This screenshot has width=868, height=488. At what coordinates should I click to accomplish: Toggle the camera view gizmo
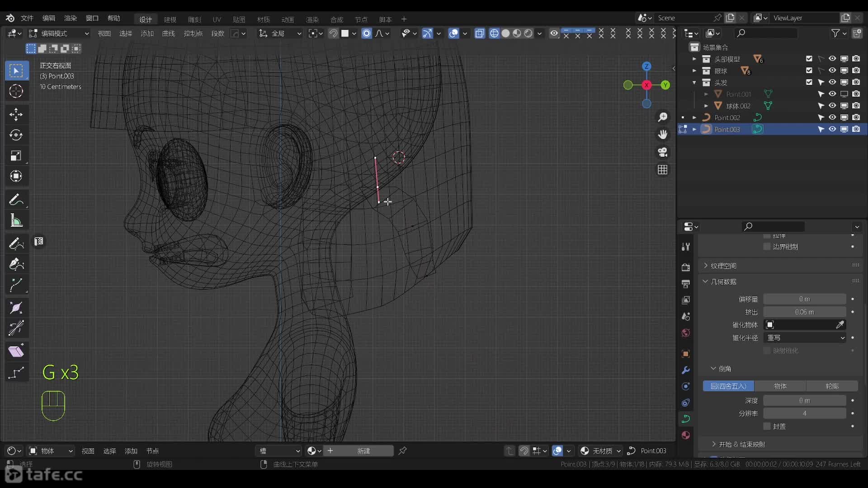tap(663, 152)
